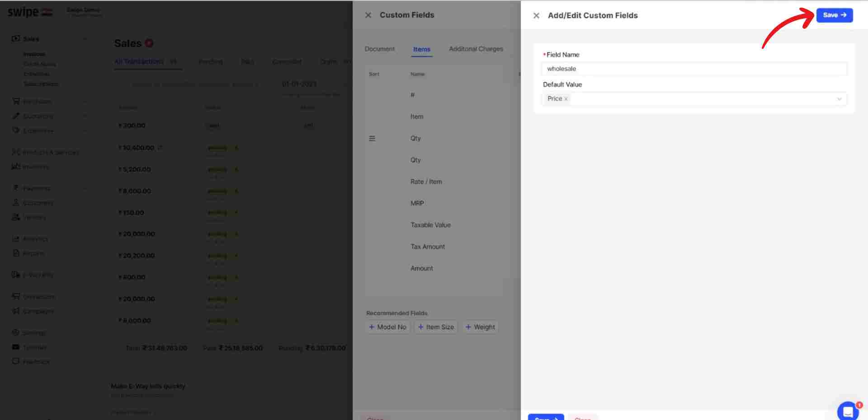Open Online Store icon in sidebar

point(16,296)
